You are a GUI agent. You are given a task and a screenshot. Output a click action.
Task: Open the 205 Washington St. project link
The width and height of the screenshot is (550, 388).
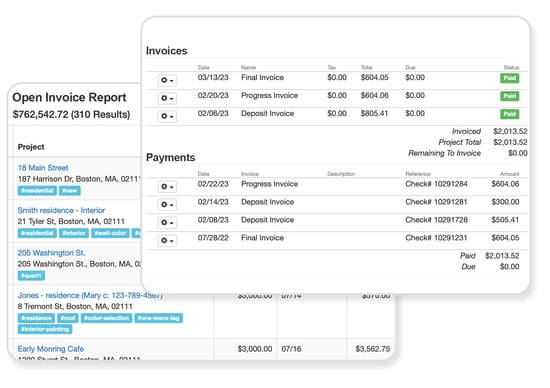[51, 253]
